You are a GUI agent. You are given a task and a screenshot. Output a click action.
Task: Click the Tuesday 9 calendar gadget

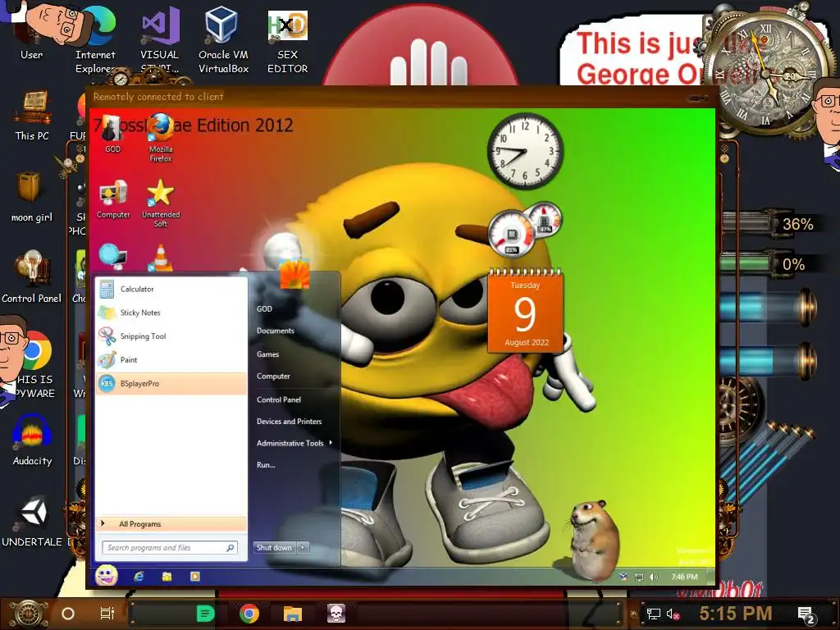coord(526,311)
